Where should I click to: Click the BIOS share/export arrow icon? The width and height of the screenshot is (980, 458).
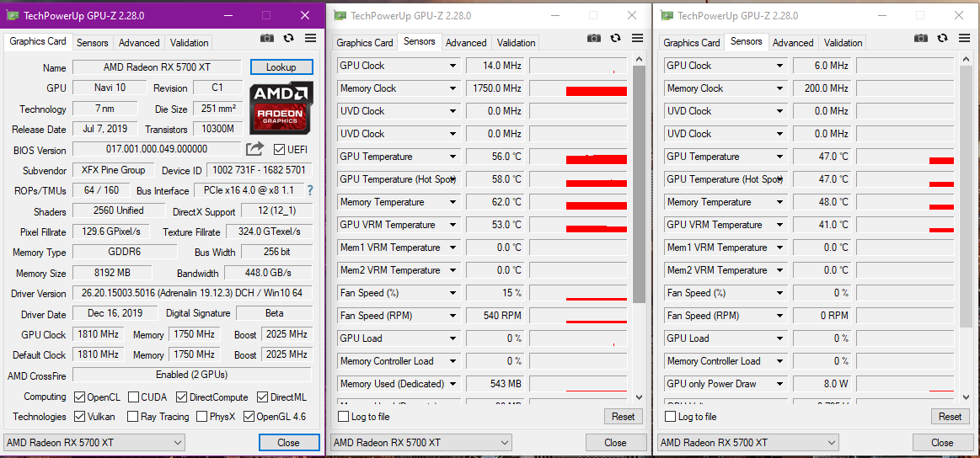click(255, 149)
